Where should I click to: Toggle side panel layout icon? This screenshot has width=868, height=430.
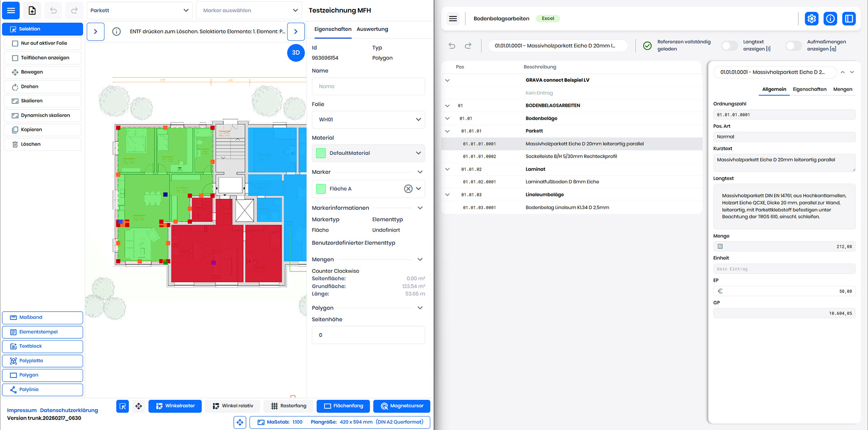pyautogui.click(x=849, y=19)
